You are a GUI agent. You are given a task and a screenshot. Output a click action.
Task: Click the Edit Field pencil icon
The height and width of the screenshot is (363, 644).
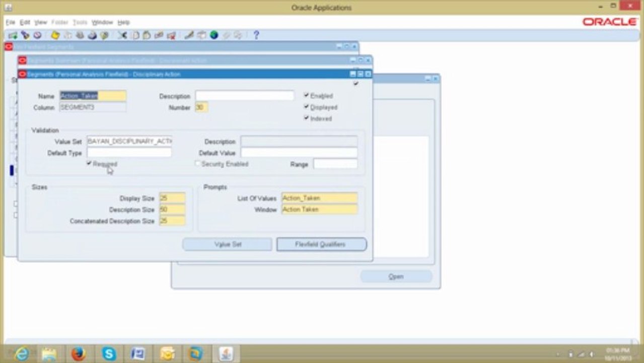[x=189, y=35]
